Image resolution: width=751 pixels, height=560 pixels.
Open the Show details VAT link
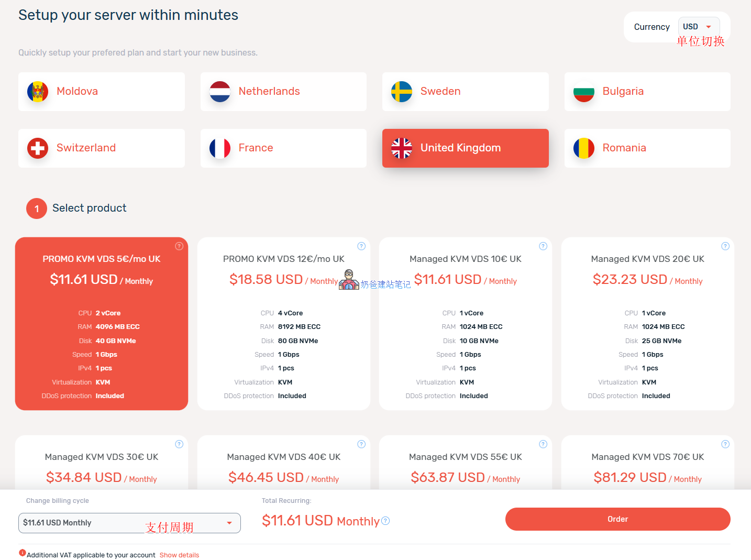pyautogui.click(x=179, y=555)
